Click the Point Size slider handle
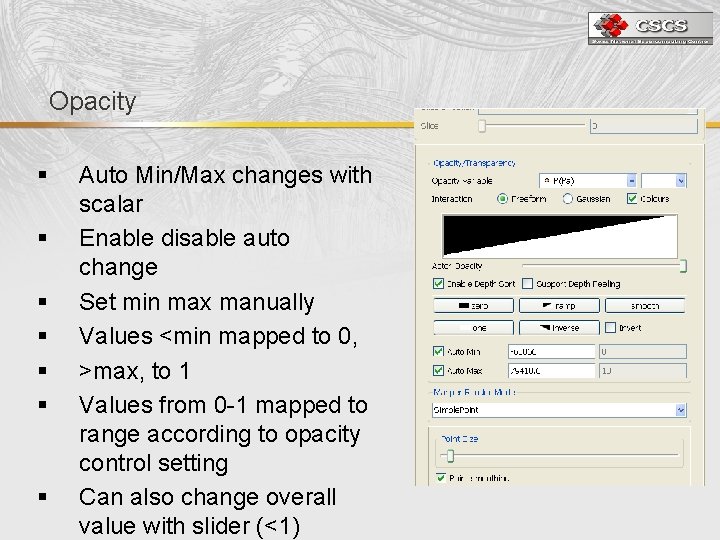 [450, 456]
